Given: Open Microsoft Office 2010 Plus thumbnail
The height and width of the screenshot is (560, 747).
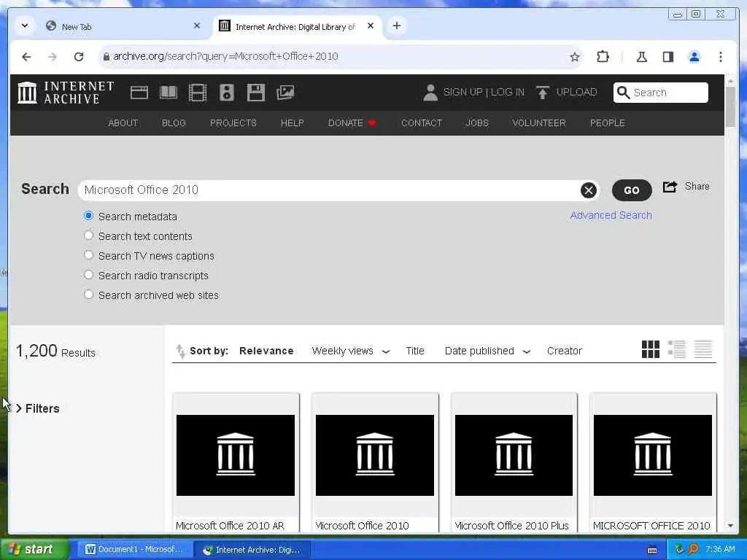Looking at the screenshot, I should pos(514,455).
